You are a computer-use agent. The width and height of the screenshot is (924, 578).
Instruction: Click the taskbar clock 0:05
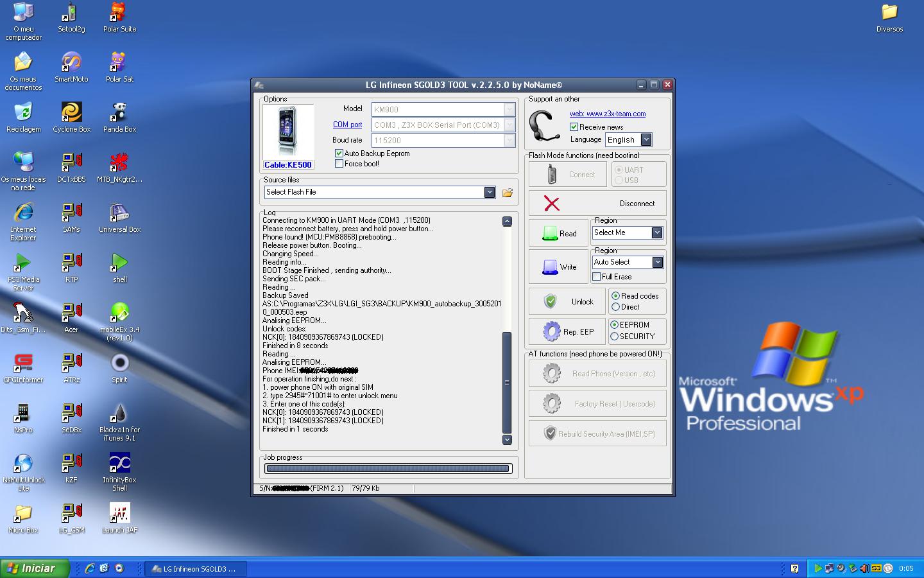pyautogui.click(x=906, y=568)
